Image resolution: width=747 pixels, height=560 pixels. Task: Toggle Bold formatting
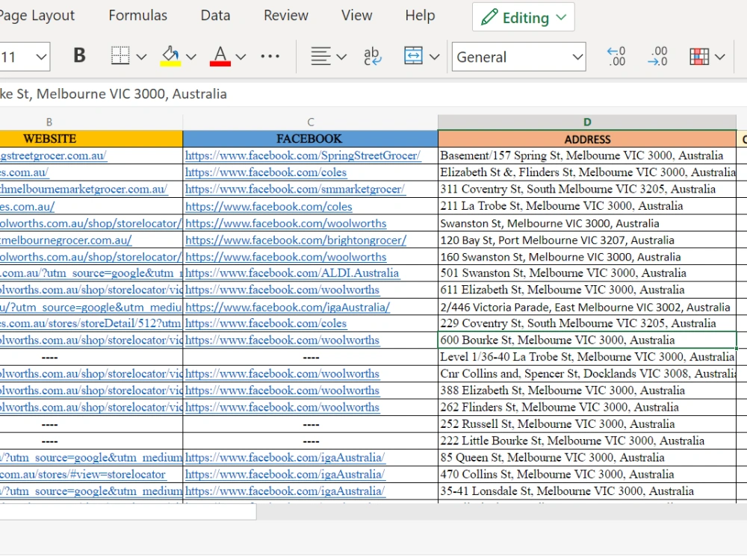point(80,56)
